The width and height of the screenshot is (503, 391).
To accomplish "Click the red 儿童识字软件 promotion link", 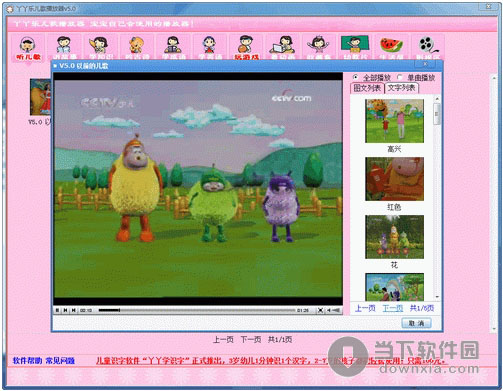I will click(271, 361).
